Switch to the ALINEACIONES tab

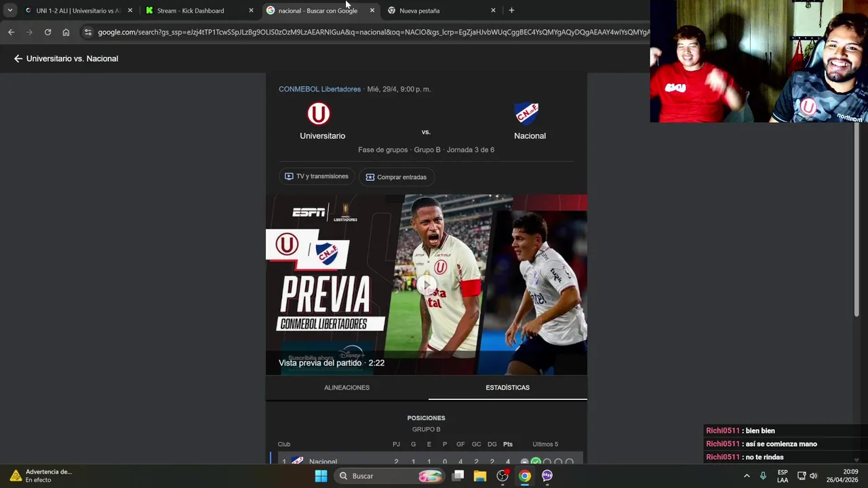[347, 388]
